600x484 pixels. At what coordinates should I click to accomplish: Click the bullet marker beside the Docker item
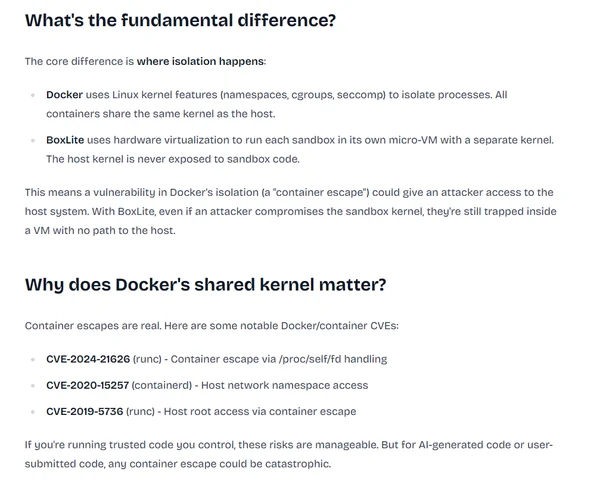[32, 95]
